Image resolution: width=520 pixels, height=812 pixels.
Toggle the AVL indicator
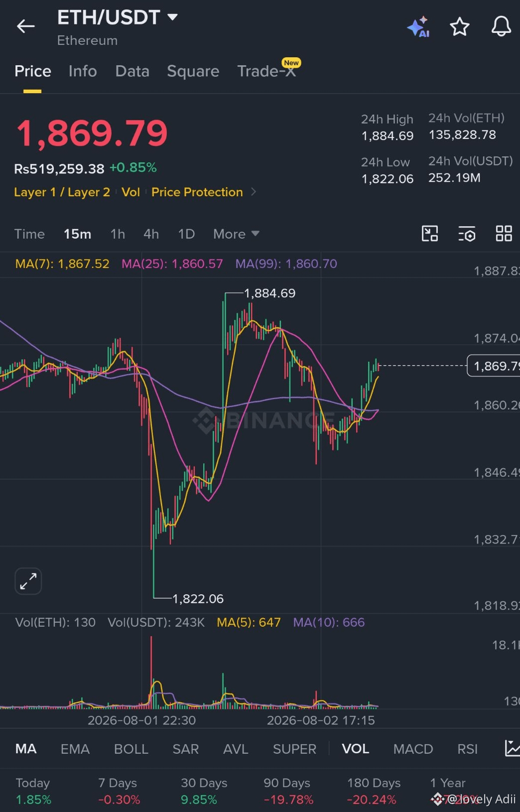click(236, 749)
